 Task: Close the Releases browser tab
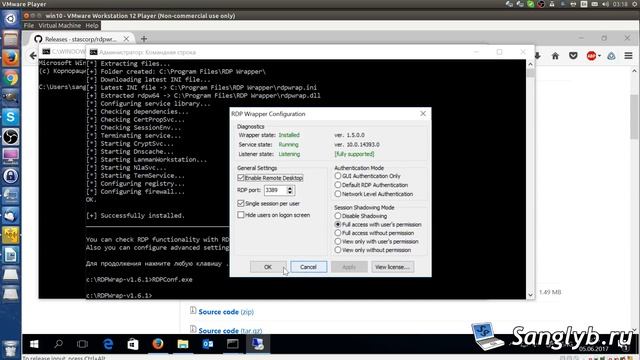(126, 39)
